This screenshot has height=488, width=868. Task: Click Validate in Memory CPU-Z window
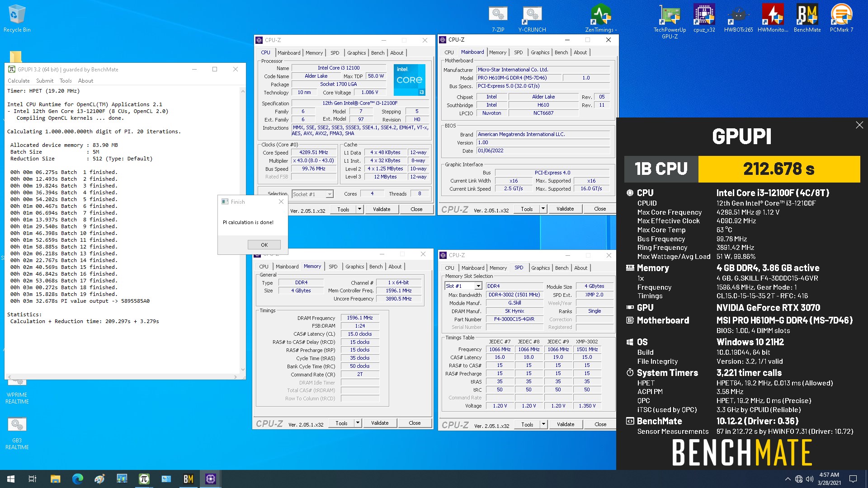click(x=380, y=423)
